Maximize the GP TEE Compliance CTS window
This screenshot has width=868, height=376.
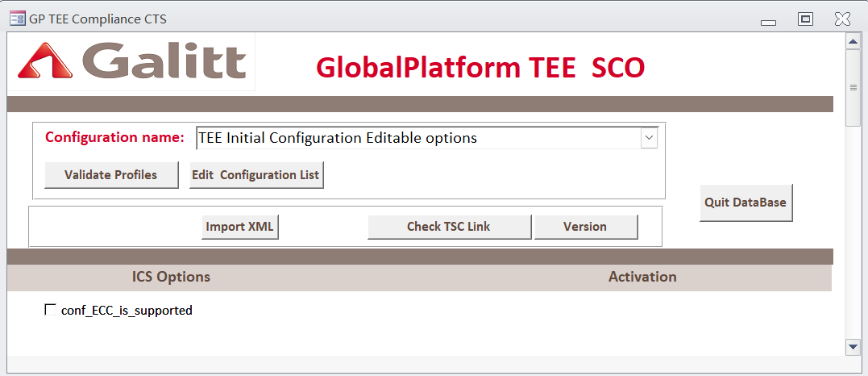coord(805,19)
